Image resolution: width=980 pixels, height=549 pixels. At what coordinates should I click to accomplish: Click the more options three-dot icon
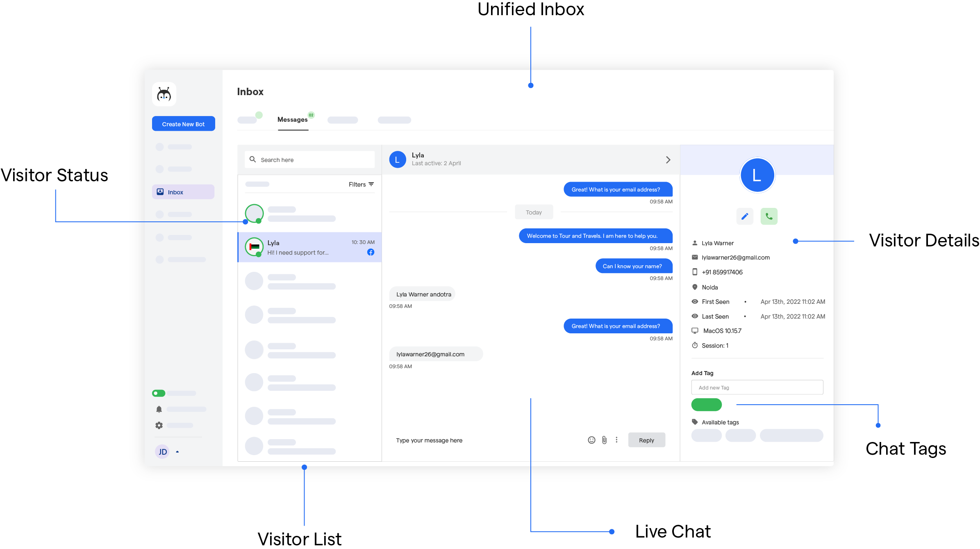(x=614, y=440)
